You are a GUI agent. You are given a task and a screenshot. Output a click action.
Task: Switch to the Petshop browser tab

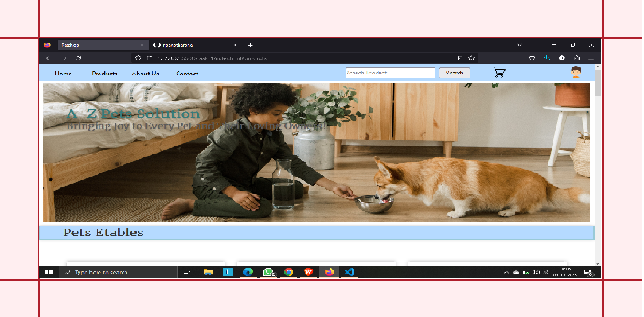point(100,45)
